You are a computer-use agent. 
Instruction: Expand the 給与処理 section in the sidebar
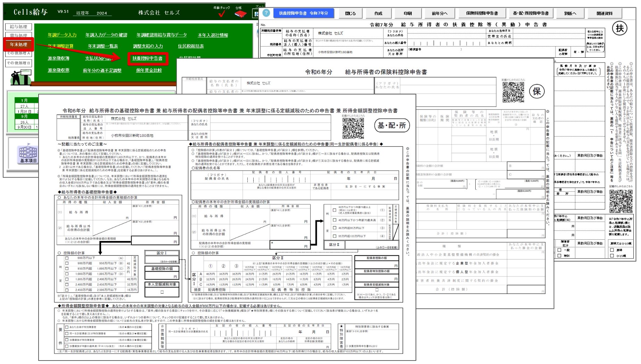click(x=19, y=27)
